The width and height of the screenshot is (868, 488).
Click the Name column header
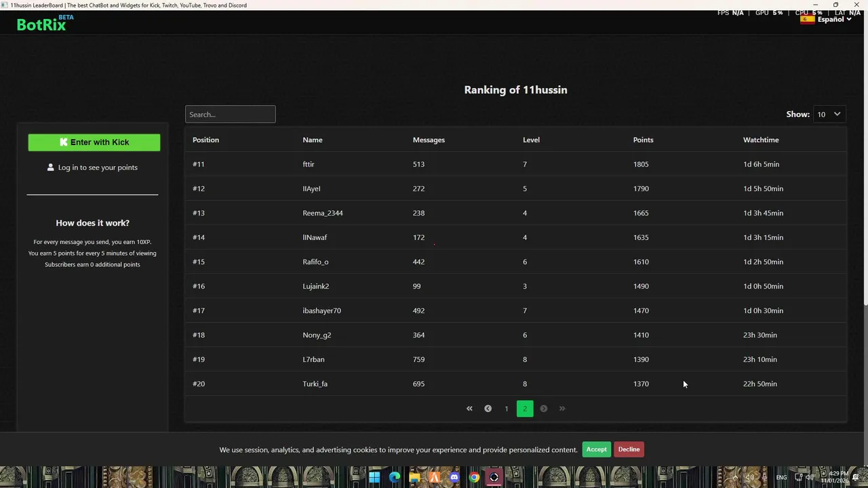pos(313,140)
